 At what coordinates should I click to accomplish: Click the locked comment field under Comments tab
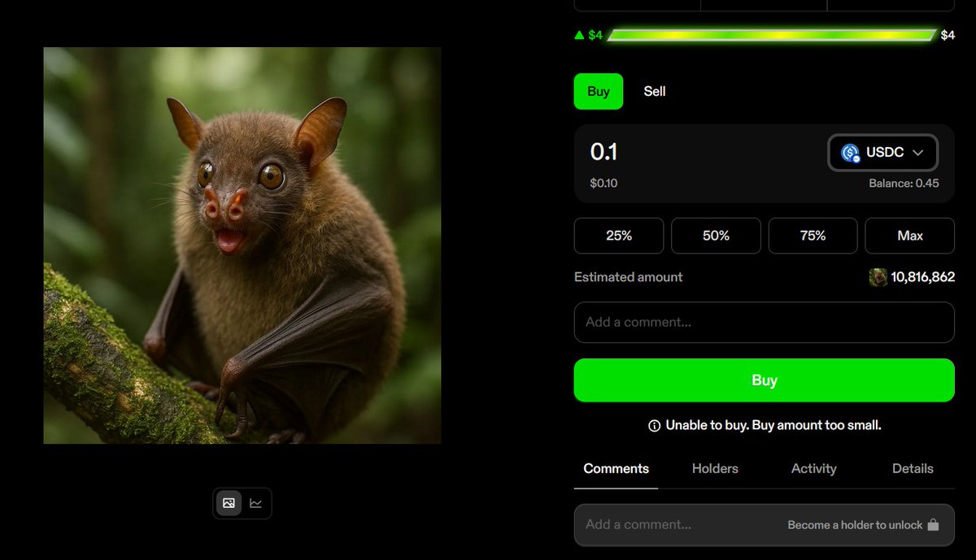(x=765, y=525)
